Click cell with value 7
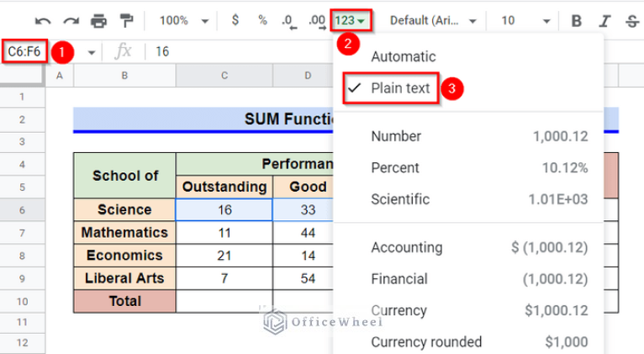Image resolution: width=644 pixels, height=354 pixels. 224,278
